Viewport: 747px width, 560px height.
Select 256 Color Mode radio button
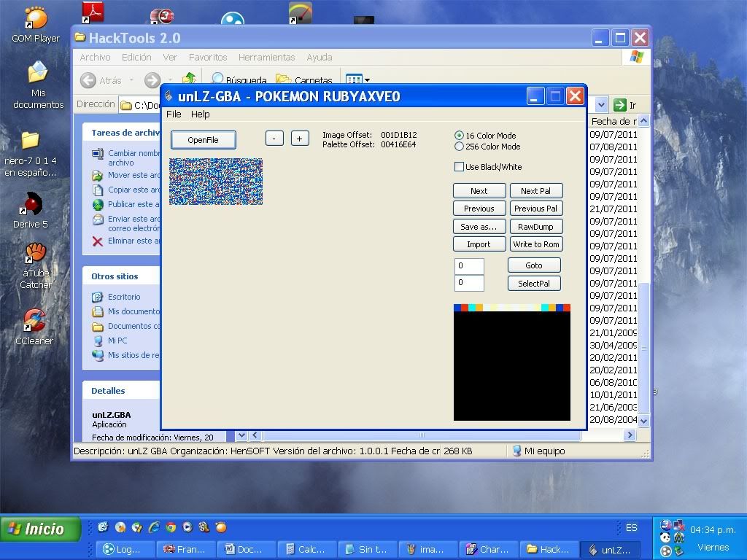tap(459, 147)
